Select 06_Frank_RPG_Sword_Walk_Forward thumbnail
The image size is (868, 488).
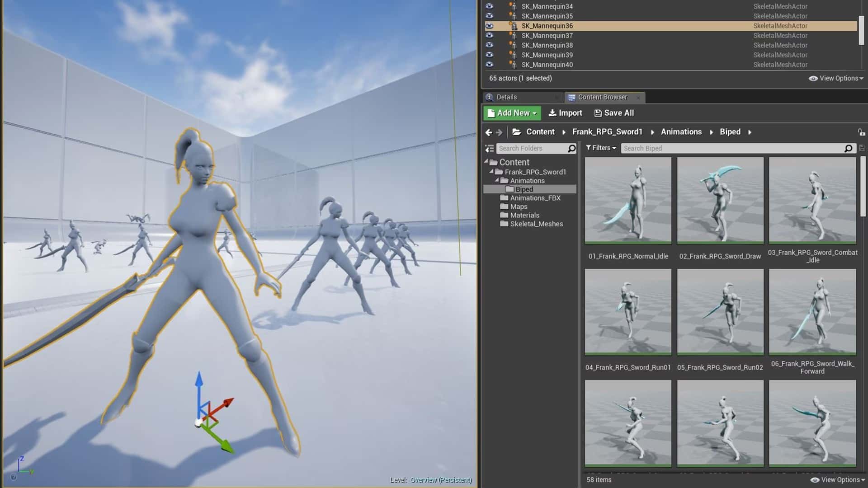(x=812, y=312)
